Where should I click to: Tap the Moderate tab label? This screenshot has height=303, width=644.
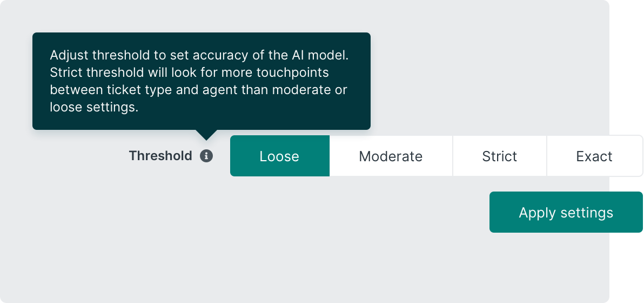pyautogui.click(x=391, y=156)
